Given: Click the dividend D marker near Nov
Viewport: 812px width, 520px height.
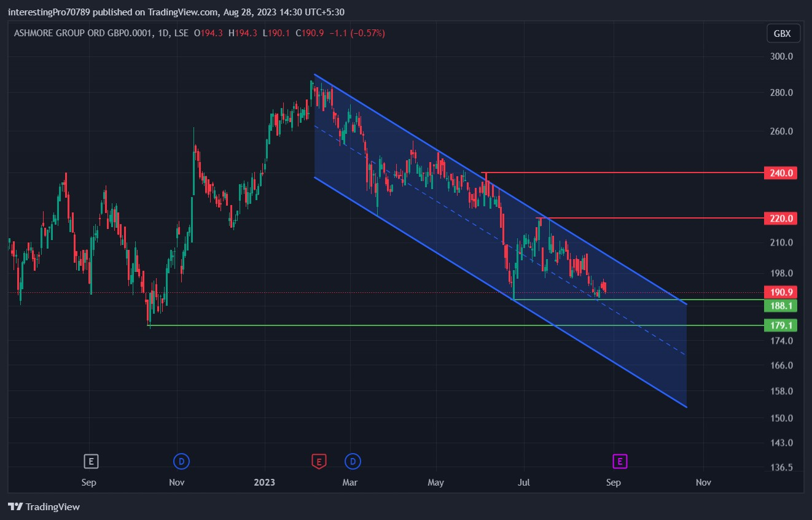Looking at the screenshot, I should pos(181,460).
